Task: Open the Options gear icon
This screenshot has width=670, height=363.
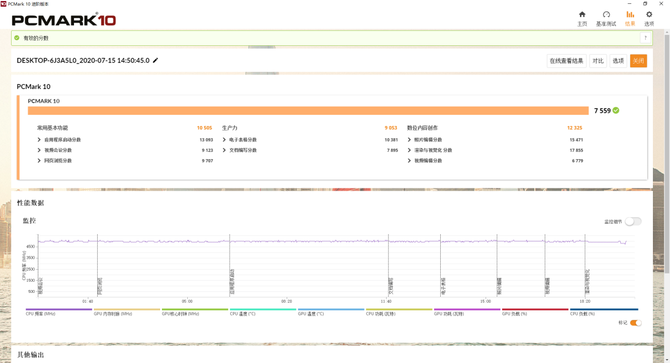Action: pyautogui.click(x=649, y=15)
